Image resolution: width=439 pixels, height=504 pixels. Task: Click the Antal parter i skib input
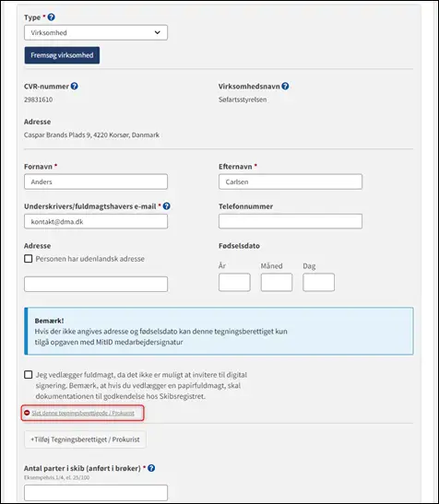pos(96,493)
